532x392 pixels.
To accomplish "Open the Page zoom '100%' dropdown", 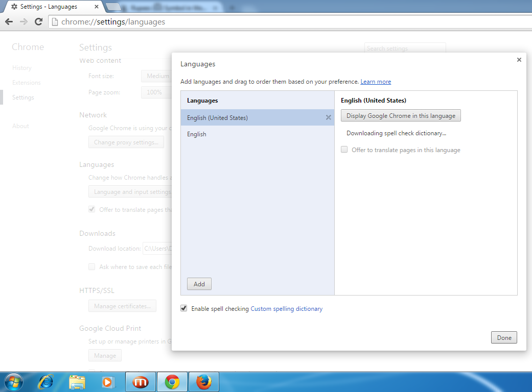I will pyautogui.click(x=156, y=92).
